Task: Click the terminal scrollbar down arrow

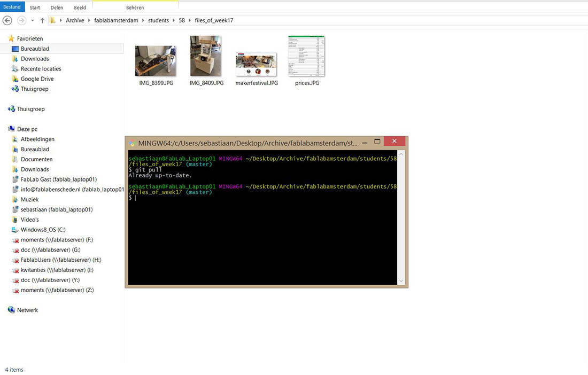Action: point(401,281)
